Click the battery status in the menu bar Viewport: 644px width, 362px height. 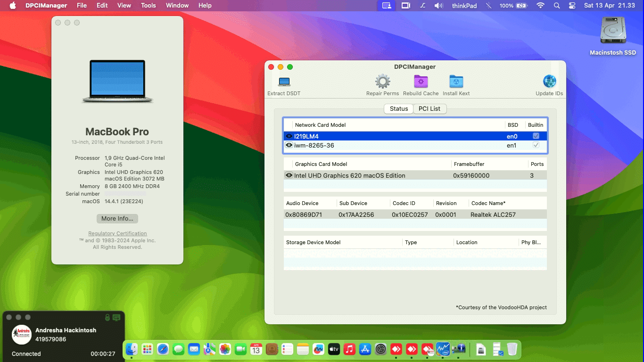tap(513, 6)
